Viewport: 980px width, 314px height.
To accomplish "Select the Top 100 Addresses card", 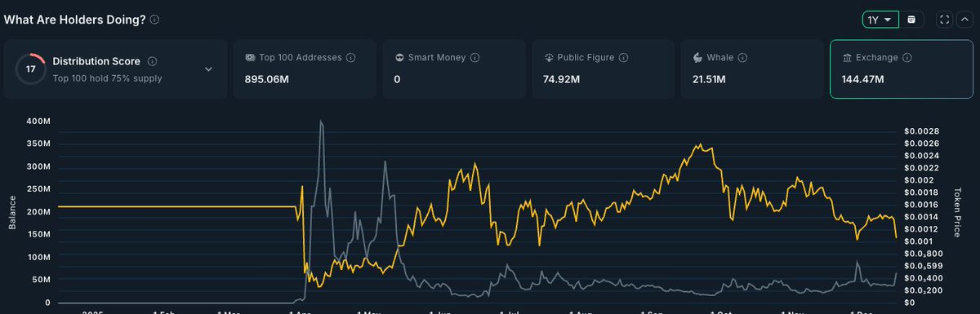I will [304, 69].
